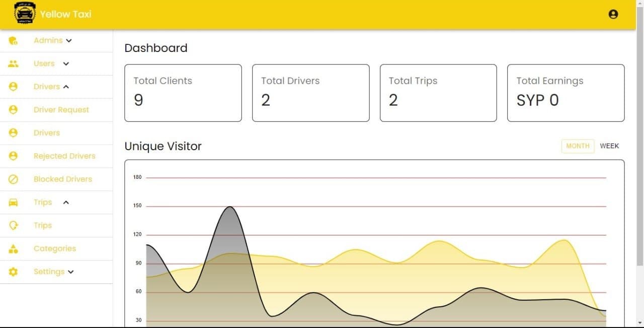
Task: Click the Yellow Taxi brand title
Action: 65,14
